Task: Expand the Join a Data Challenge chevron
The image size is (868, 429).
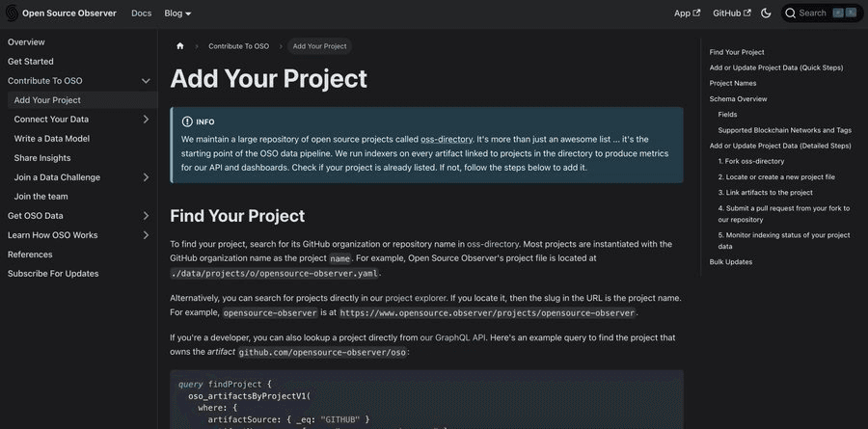Action: [146, 177]
